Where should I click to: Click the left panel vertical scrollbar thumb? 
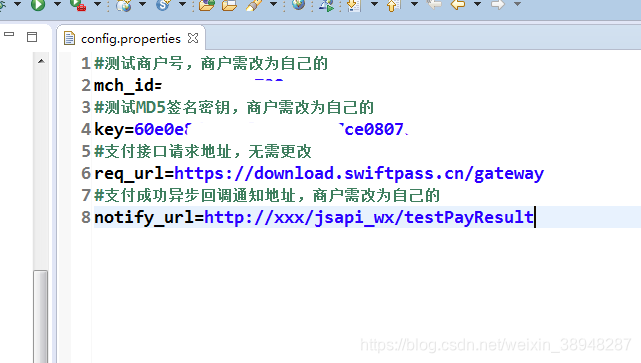pos(41,316)
